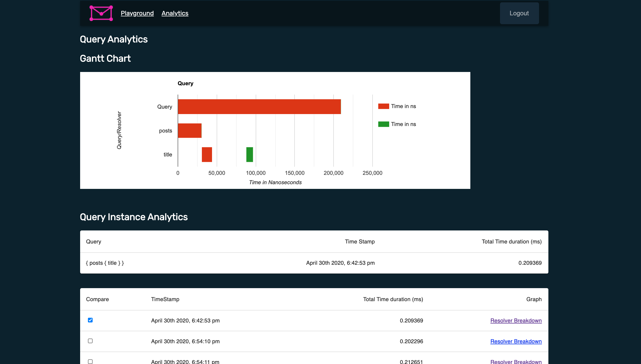The width and height of the screenshot is (641, 364).
Task: Click the pink envelope logo icon
Action: pos(101,13)
